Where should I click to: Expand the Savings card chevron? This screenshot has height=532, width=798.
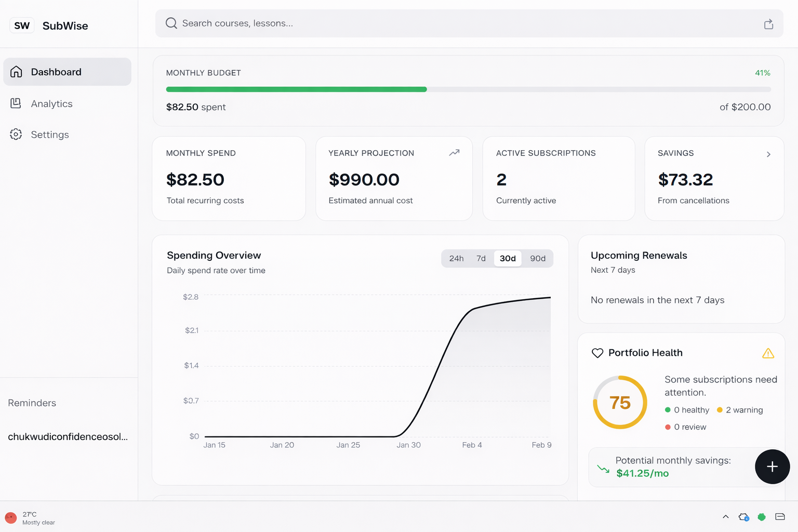(768, 154)
